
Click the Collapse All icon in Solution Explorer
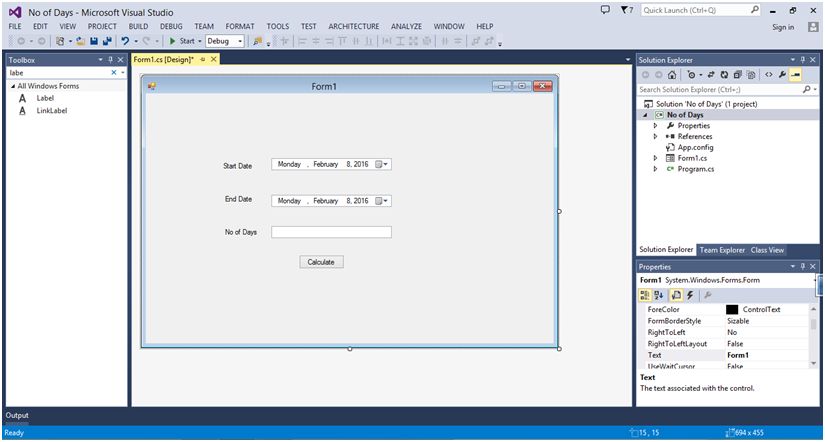pos(738,75)
